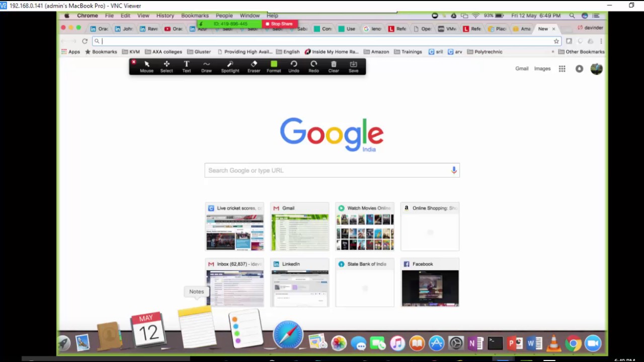
Task: Open the People menu
Action: click(x=224, y=16)
